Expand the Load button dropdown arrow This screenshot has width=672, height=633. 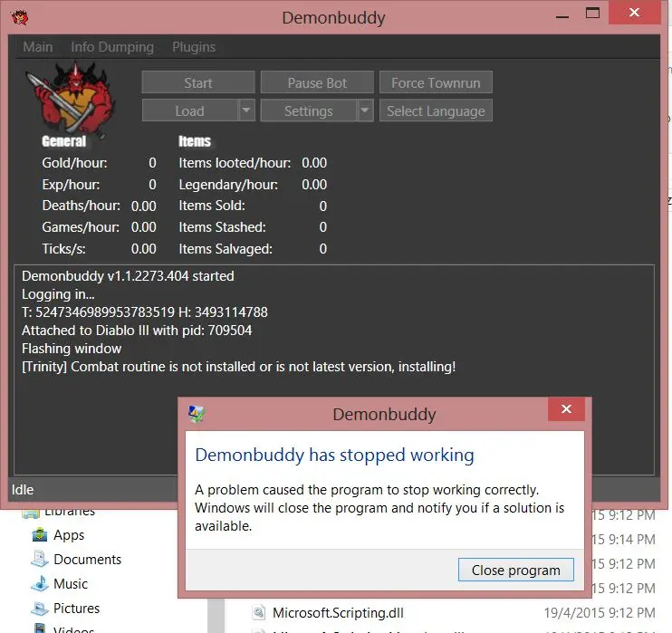(246, 110)
